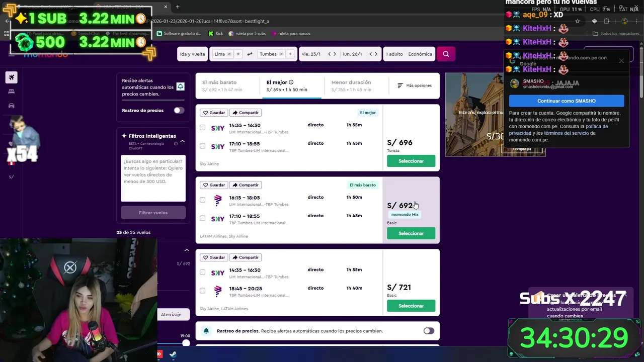Open new browser tab plus button
This screenshot has width=644, height=362.
pyautogui.click(x=178, y=7)
